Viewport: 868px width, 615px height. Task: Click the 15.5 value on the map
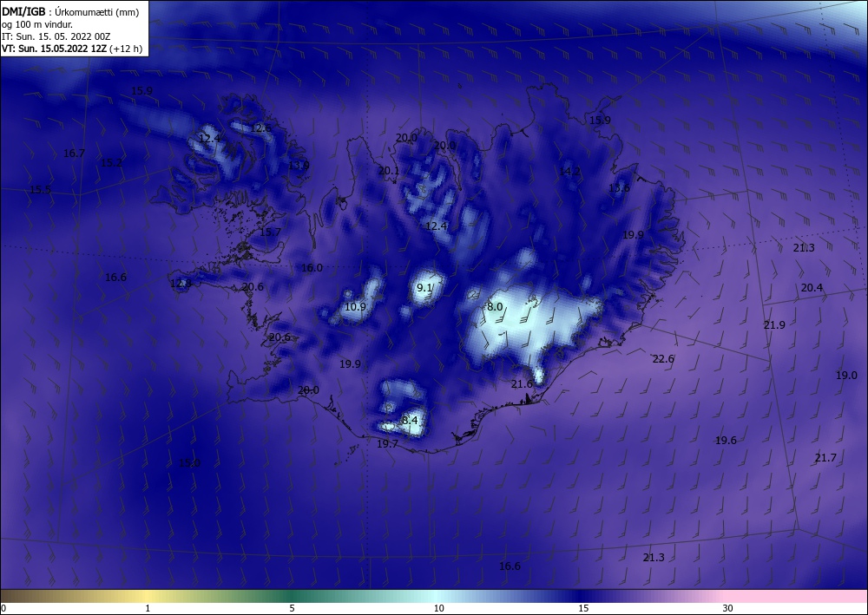[x=41, y=189]
